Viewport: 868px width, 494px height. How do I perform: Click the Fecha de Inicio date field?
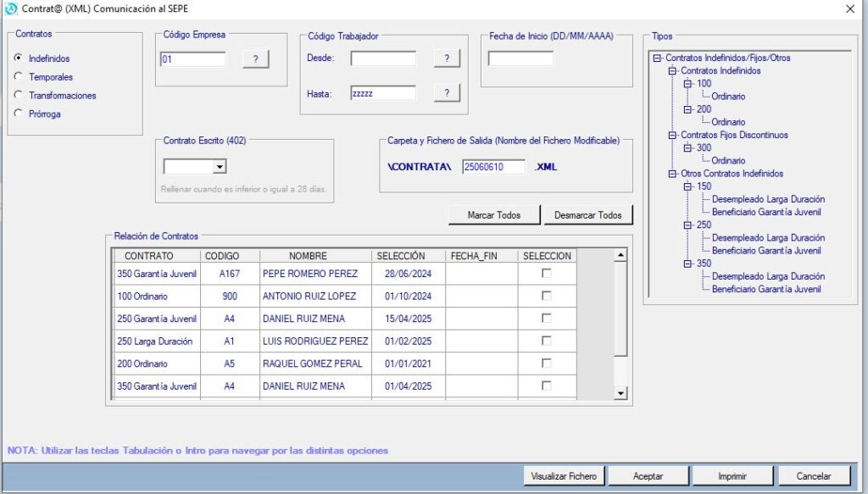[520, 58]
